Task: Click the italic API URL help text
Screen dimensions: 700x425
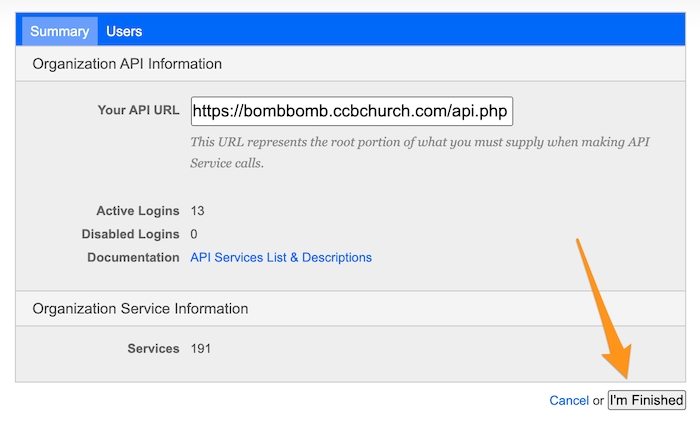Action: pos(420,152)
